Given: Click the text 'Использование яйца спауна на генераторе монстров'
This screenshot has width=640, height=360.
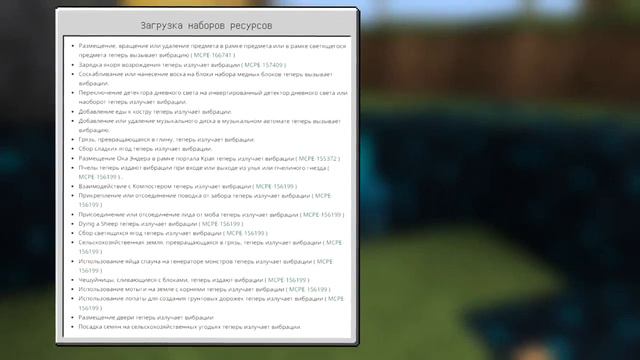Looking at the screenshot, I should pyautogui.click(x=156, y=261).
